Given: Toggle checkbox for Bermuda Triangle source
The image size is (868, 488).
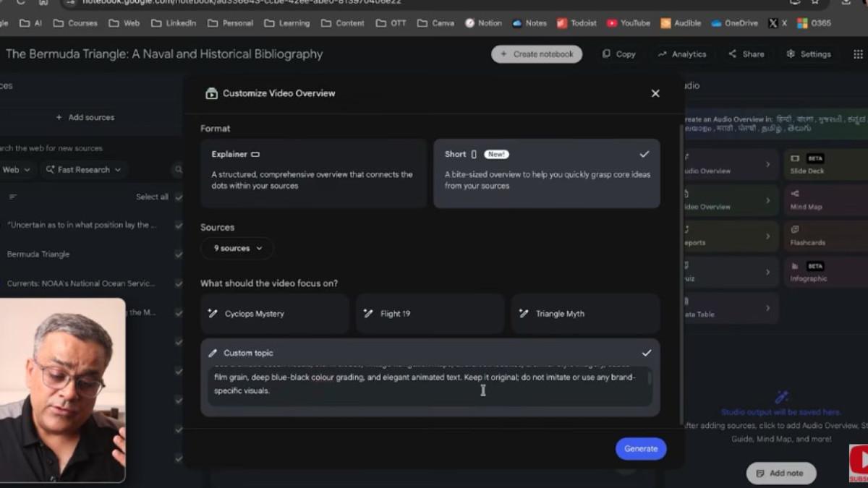Looking at the screenshot, I should pyautogui.click(x=179, y=254).
